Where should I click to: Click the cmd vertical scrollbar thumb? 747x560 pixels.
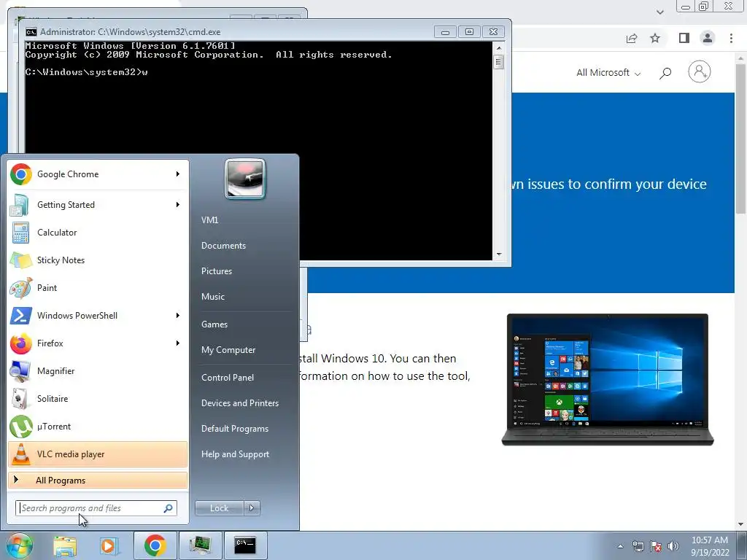pyautogui.click(x=499, y=62)
